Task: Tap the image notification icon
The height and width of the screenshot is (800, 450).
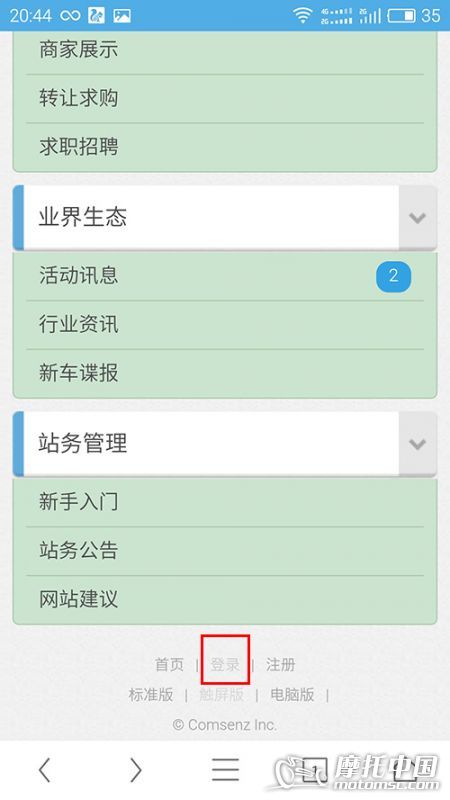Action: pos(122,16)
